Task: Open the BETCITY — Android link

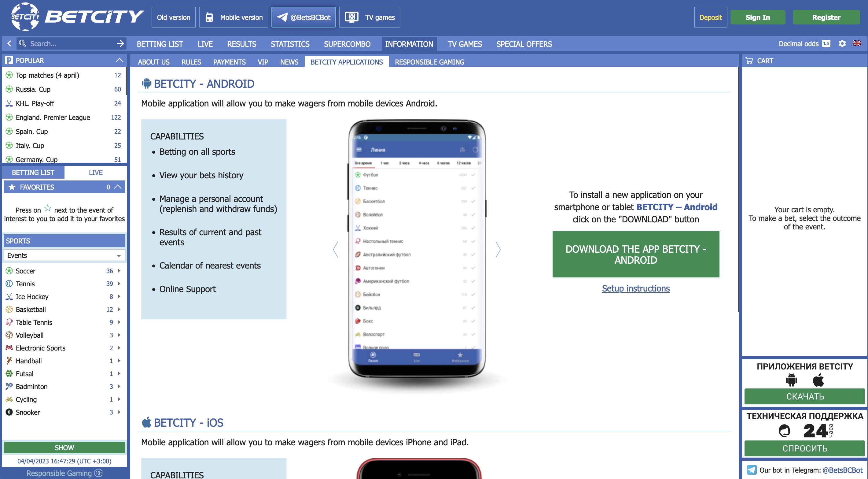Action: click(677, 207)
